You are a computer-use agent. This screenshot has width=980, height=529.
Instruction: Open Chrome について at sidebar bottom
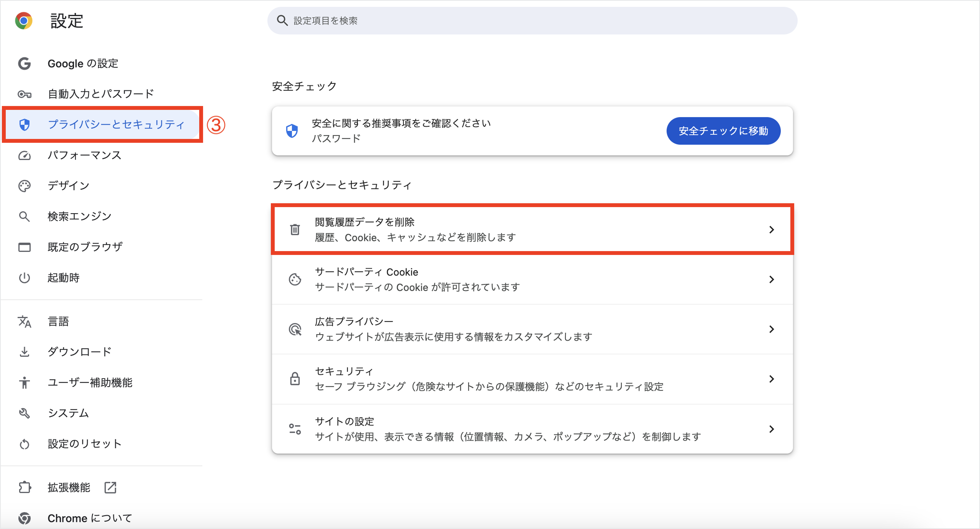(x=89, y=518)
